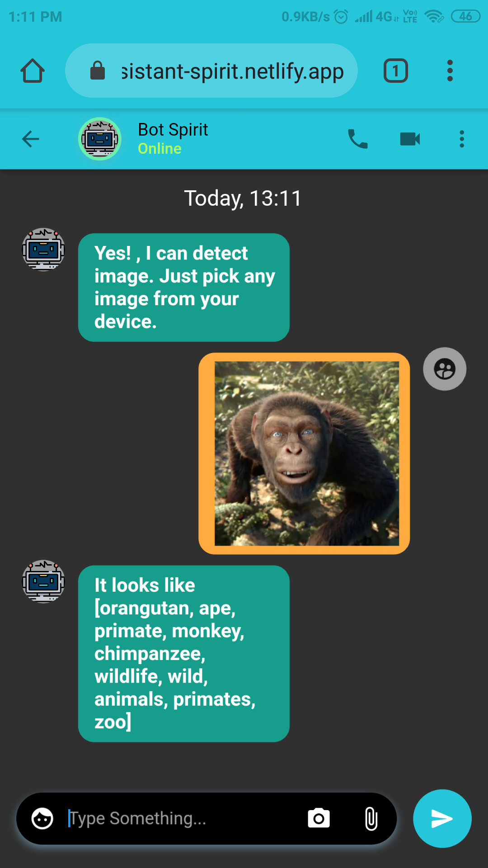Tap the bot avatar beside first message
488x868 pixels.
(x=43, y=250)
